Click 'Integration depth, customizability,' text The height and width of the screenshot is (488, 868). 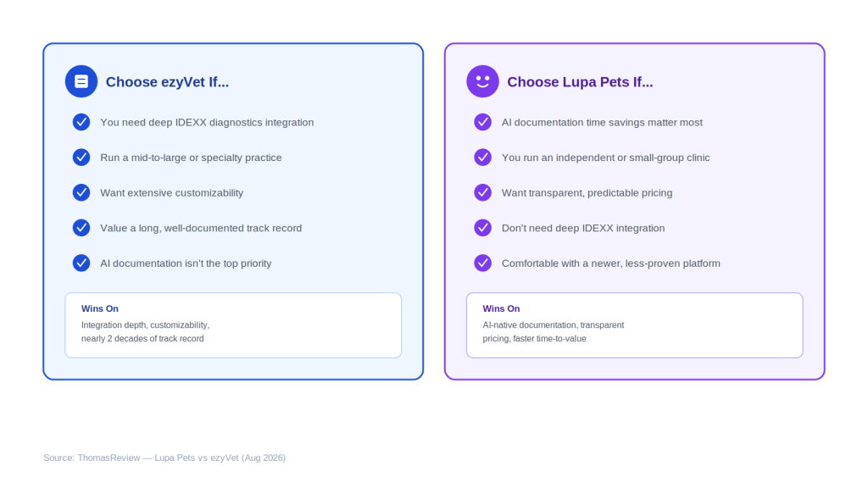(x=145, y=325)
